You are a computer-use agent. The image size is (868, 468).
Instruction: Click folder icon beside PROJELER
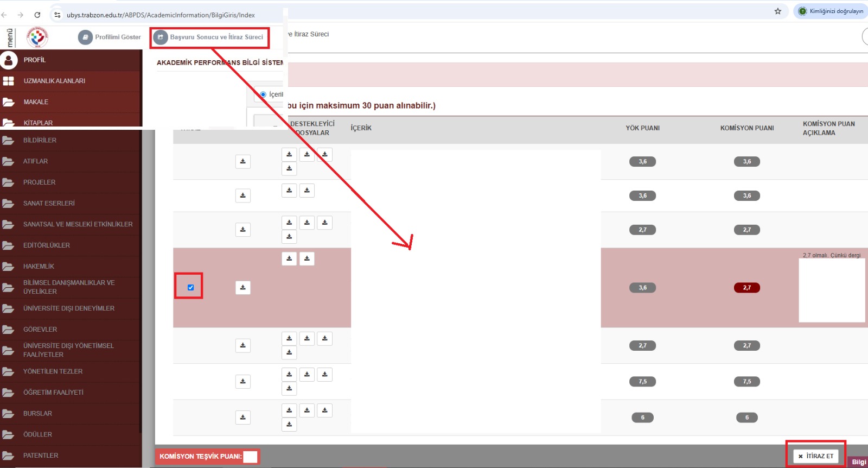click(8, 182)
